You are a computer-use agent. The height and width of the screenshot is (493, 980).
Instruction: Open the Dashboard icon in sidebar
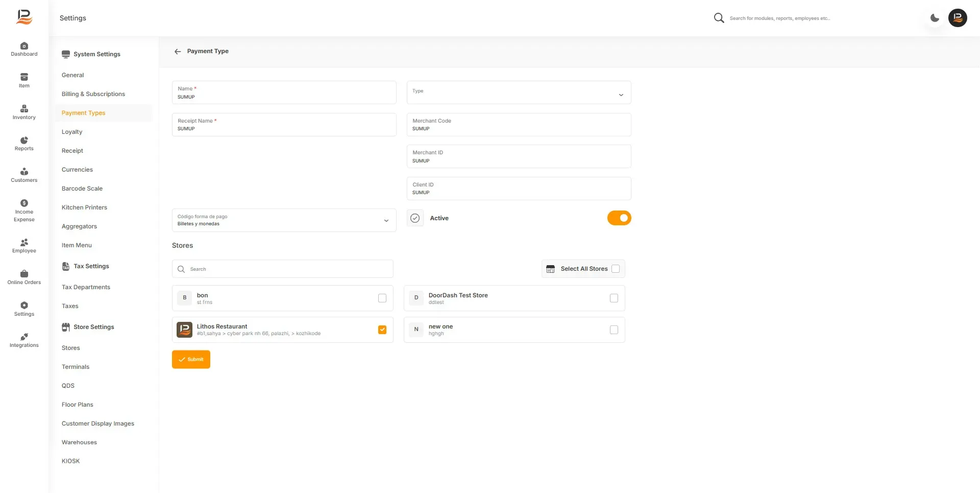[x=24, y=46]
